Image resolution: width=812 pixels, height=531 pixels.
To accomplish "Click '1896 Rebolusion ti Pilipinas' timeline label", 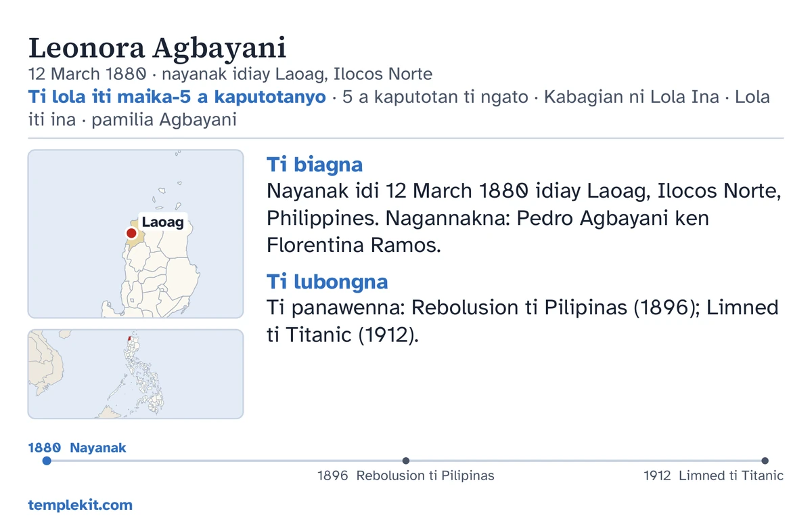I will pos(406,475).
